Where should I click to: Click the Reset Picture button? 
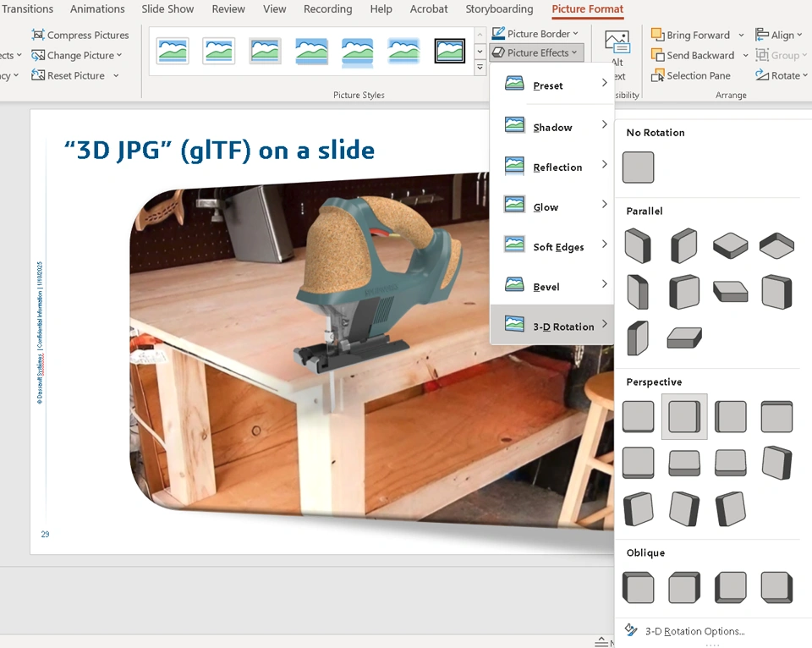(69, 75)
